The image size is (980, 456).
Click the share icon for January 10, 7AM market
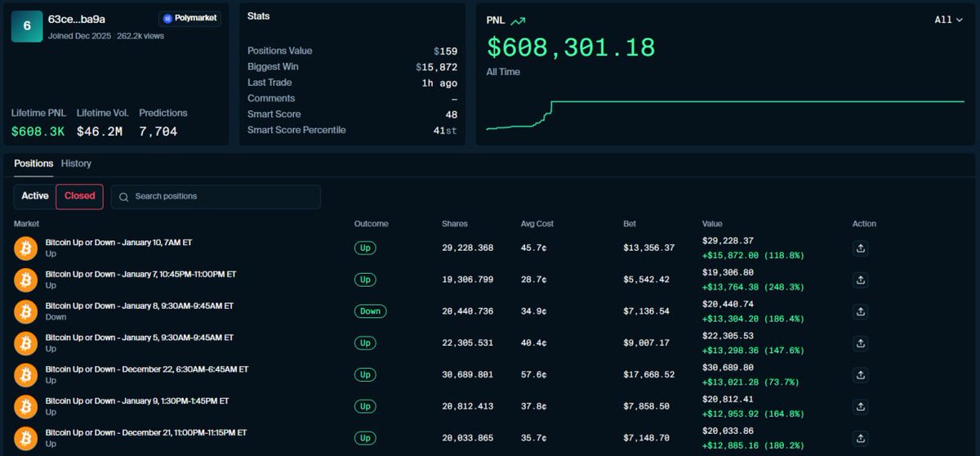click(860, 248)
